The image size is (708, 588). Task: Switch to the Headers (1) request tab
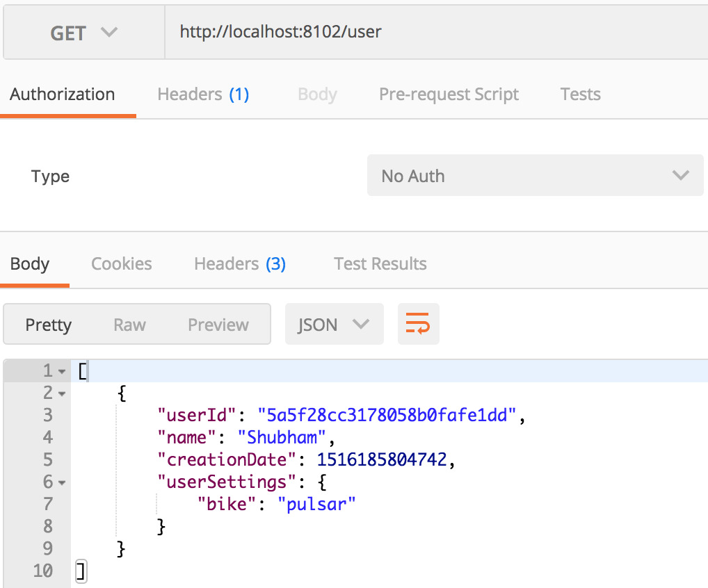coord(202,94)
